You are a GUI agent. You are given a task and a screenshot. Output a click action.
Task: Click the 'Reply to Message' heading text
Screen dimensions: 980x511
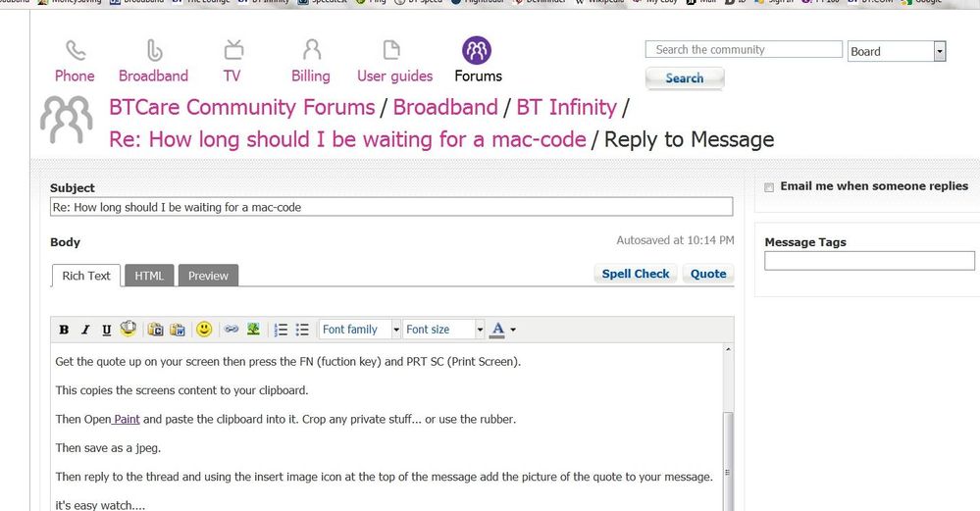(x=689, y=139)
